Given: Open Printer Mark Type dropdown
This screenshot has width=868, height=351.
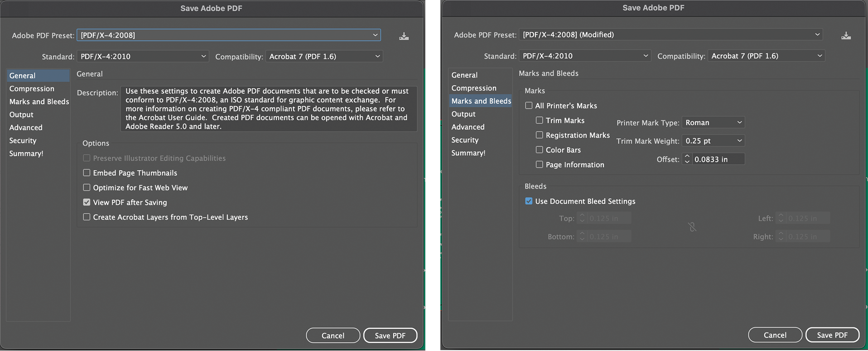Looking at the screenshot, I should 713,122.
